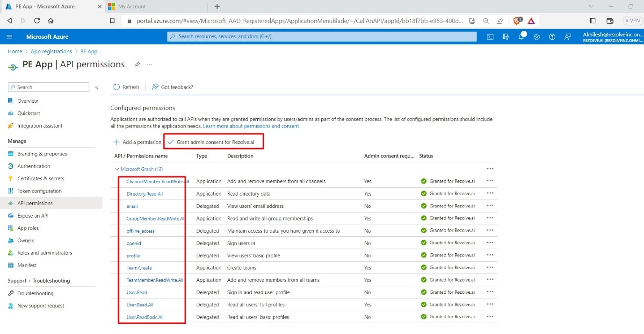Open the Directories and subscriptions filter icon
This screenshot has width=644, height=334.
click(x=506, y=36)
